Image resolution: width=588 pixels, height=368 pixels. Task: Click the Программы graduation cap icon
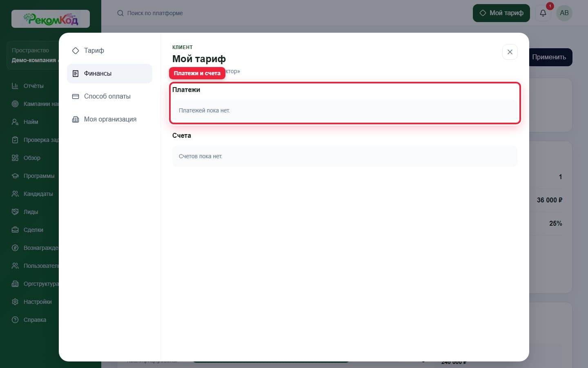click(15, 176)
